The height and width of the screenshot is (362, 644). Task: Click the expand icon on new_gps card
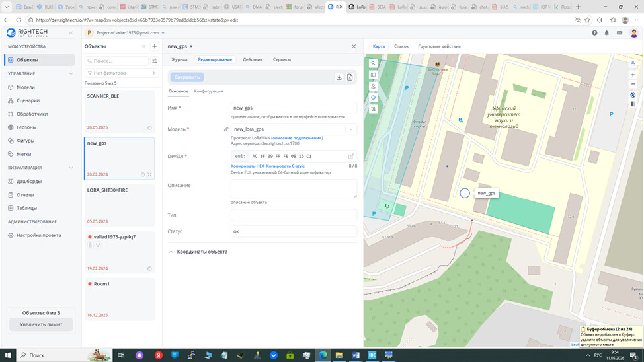click(149, 174)
